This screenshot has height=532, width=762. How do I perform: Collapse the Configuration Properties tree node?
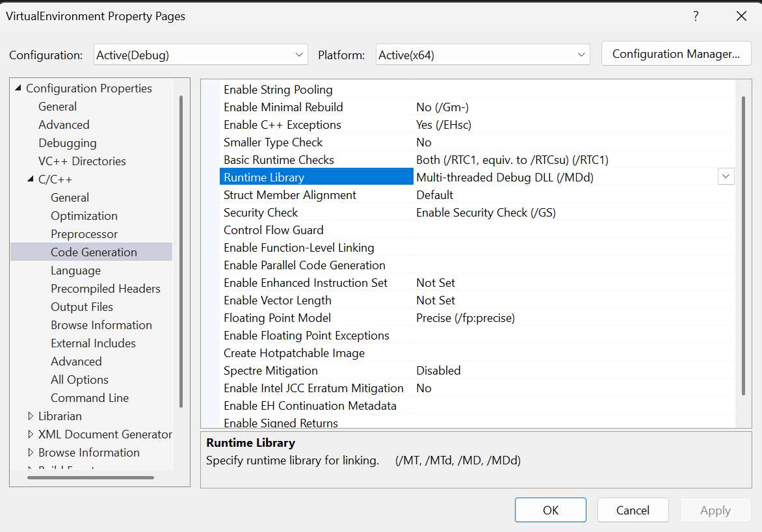[18, 88]
